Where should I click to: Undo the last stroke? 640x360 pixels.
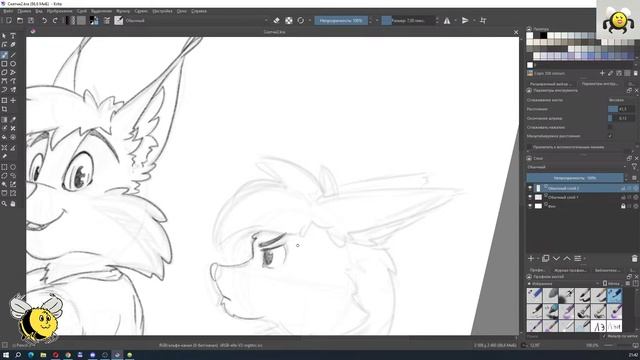coord(44,20)
